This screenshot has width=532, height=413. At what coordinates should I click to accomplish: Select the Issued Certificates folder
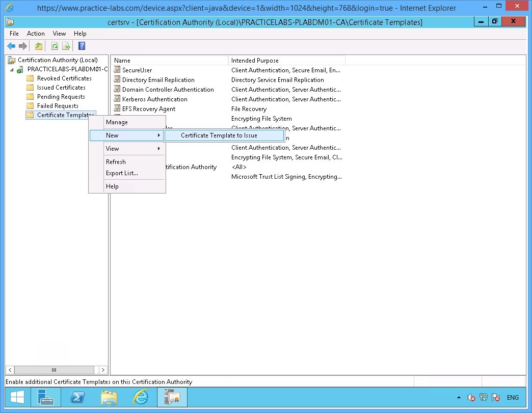tap(60, 87)
